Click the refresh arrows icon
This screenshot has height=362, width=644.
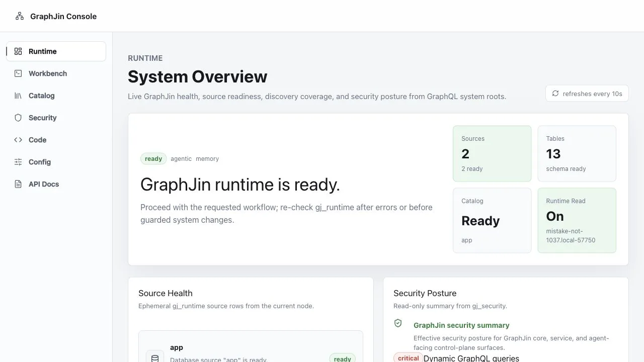555,94
